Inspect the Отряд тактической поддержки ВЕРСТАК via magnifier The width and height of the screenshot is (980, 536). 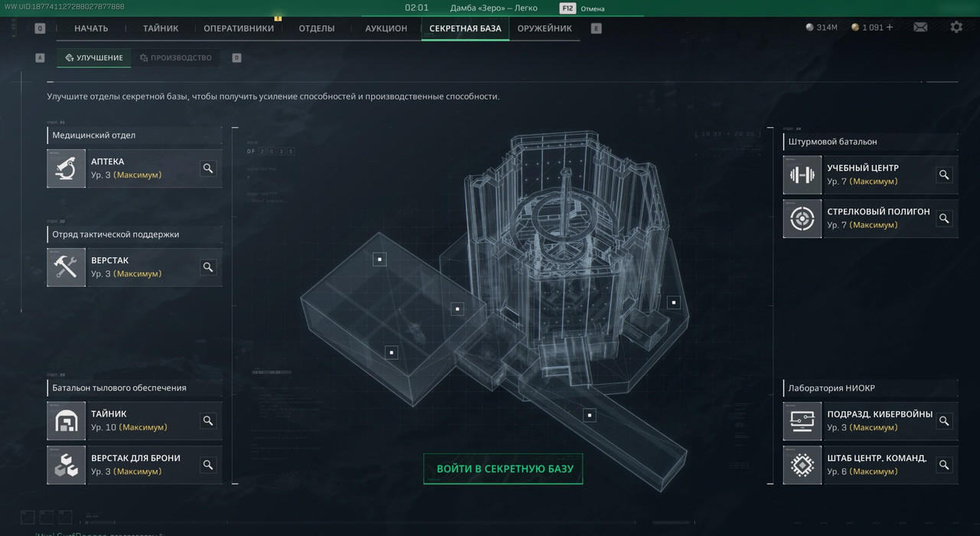point(207,267)
